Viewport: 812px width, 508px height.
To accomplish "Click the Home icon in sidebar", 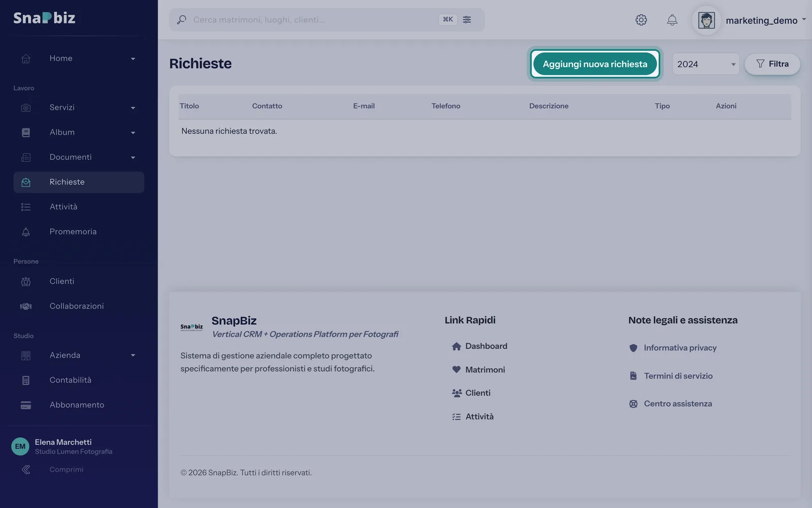I will pyautogui.click(x=26, y=58).
